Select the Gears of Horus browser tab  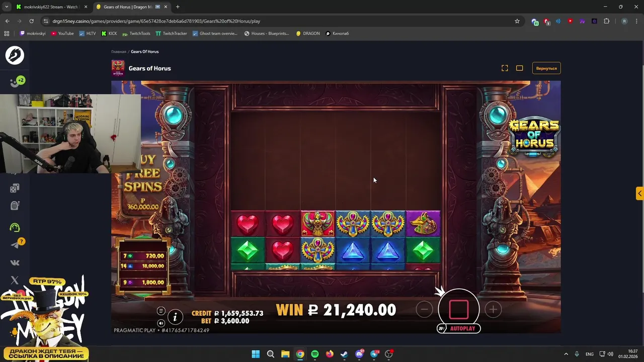131,7
